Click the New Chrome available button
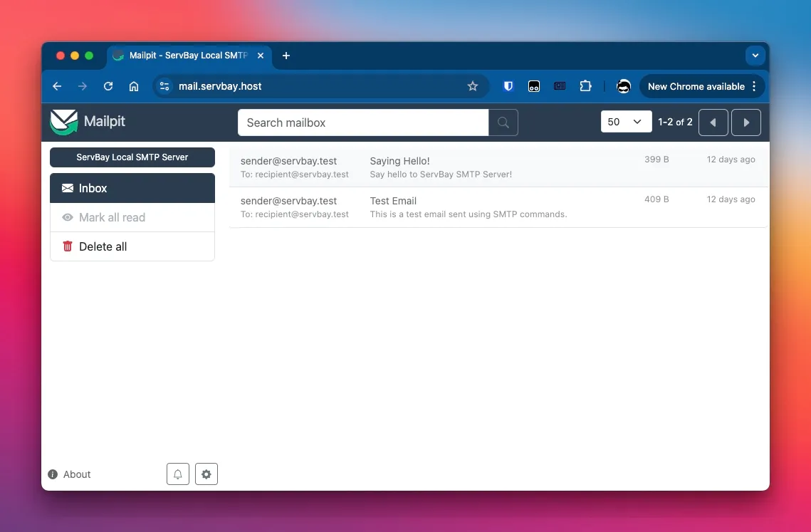 click(696, 85)
